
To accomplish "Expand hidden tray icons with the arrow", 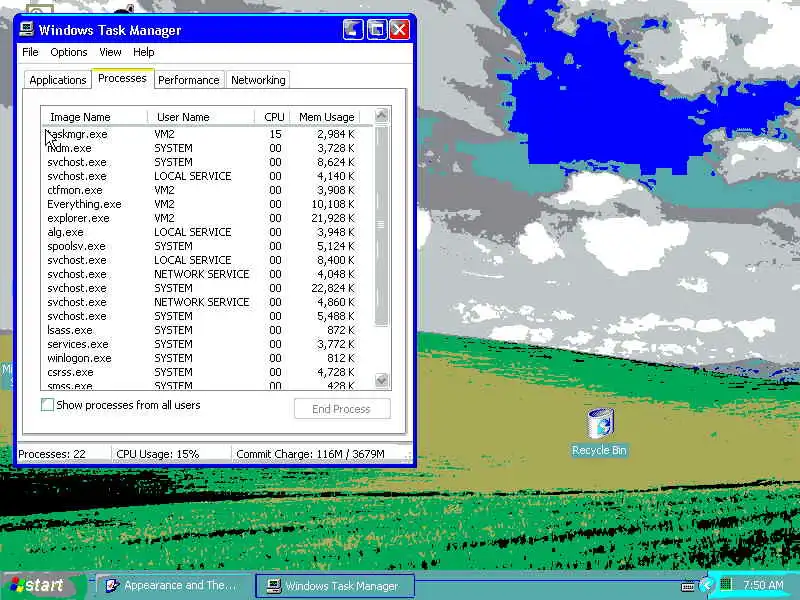I will point(706,585).
